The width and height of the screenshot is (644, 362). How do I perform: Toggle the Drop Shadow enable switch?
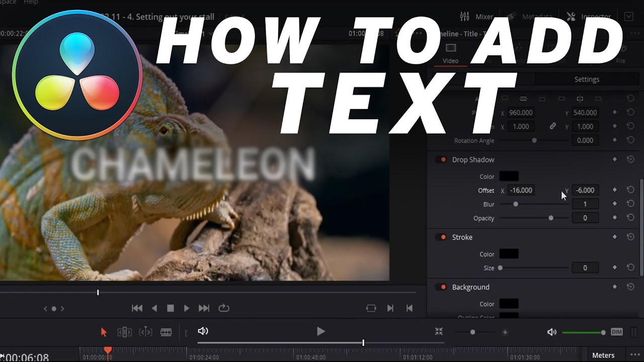(x=441, y=160)
